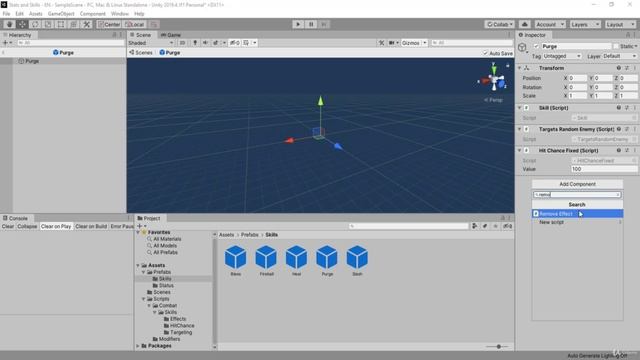This screenshot has width=640, height=360.
Task: Switch to the Game tab
Action: (171, 35)
